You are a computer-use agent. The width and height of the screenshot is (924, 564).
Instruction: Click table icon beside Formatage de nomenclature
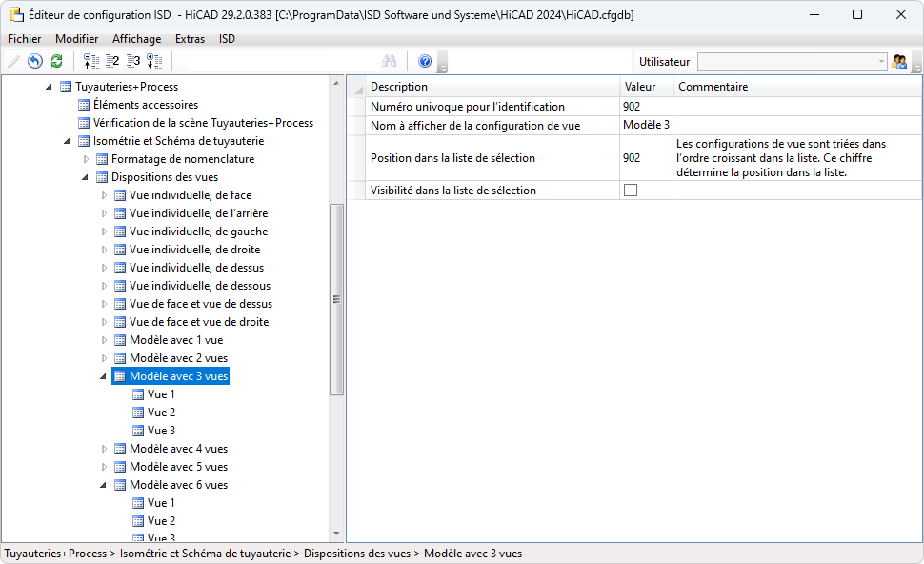point(102,159)
